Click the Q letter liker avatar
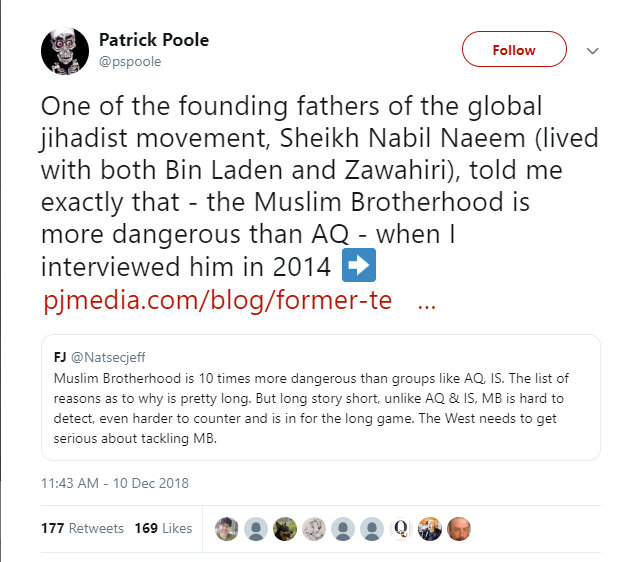The width and height of the screenshot is (640, 562). click(402, 528)
